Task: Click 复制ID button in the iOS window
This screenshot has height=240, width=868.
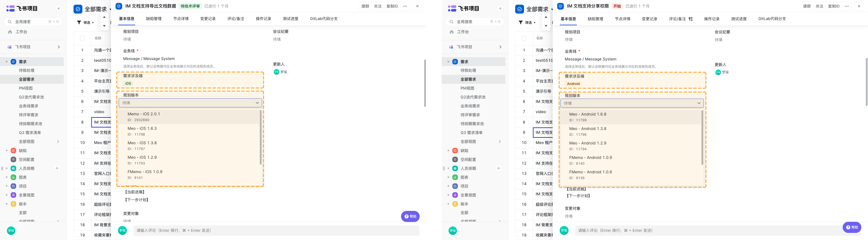Action: (392, 6)
